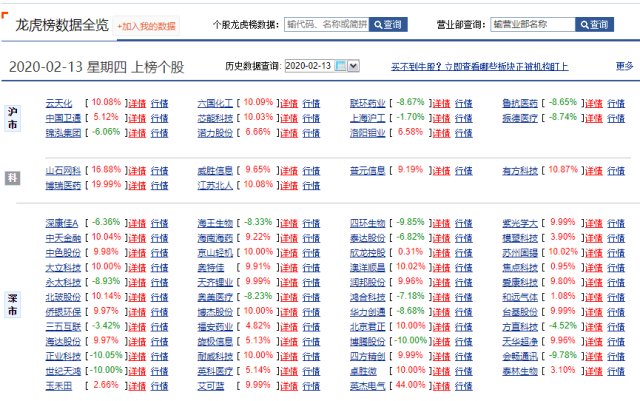The width and height of the screenshot is (640, 401).
Task: Open 行情 for 大立科技
Action: (x=159, y=268)
